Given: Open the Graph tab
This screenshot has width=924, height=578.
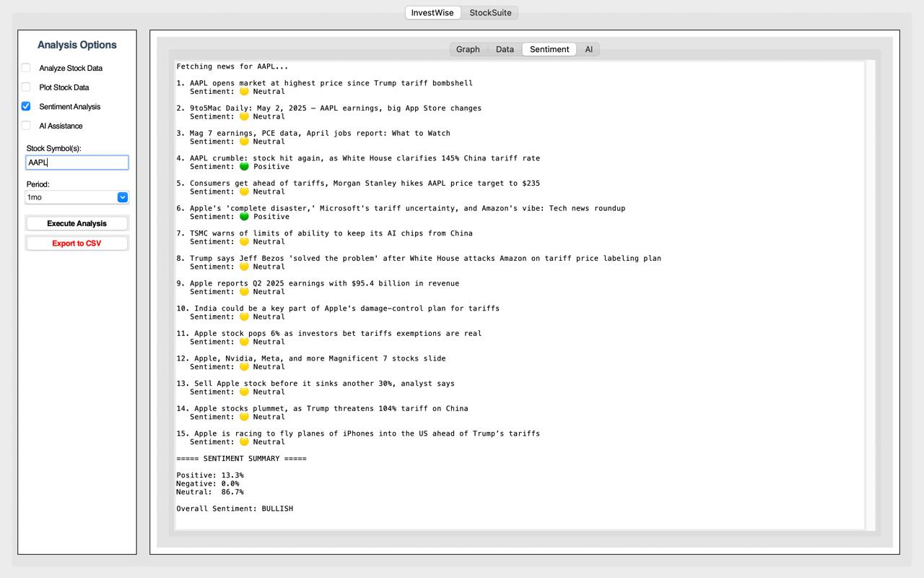Looking at the screenshot, I should coord(468,49).
